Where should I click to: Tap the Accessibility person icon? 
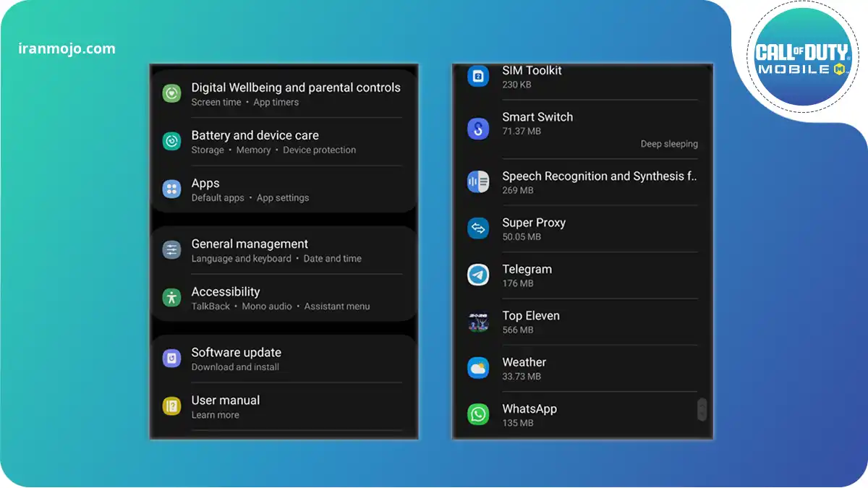click(x=171, y=297)
